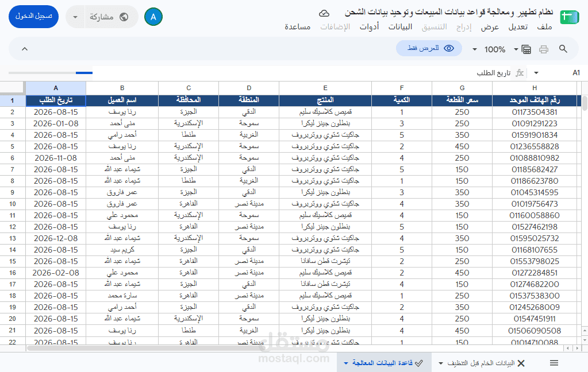The image size is (588, 372).
Task: Click the user avatar A
Action: pos(153,17)
